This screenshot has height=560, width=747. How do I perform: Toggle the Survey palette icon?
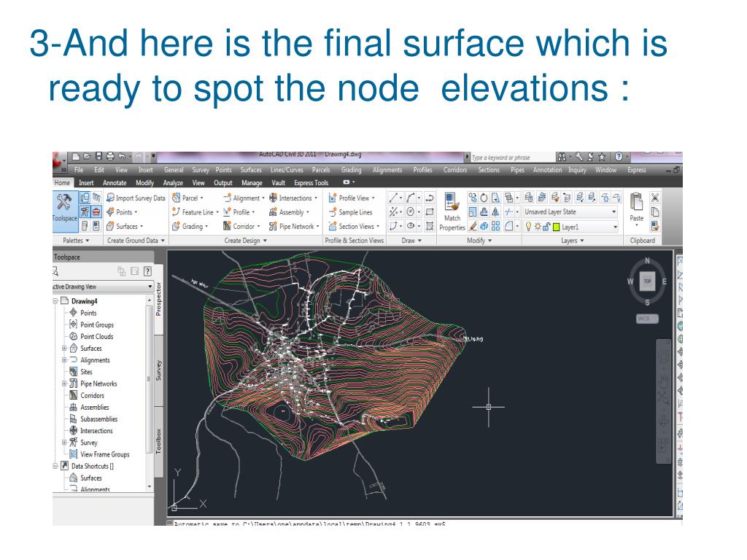pos(85,212)
